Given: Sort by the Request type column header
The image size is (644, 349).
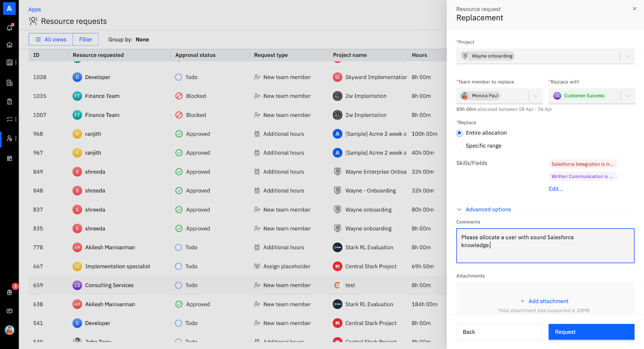Looking at the screenshot, I should [271, 55].
